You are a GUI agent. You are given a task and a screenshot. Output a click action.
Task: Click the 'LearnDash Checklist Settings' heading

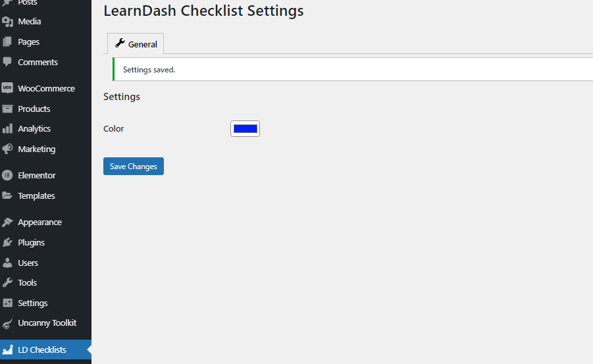(x=203, y=11)
